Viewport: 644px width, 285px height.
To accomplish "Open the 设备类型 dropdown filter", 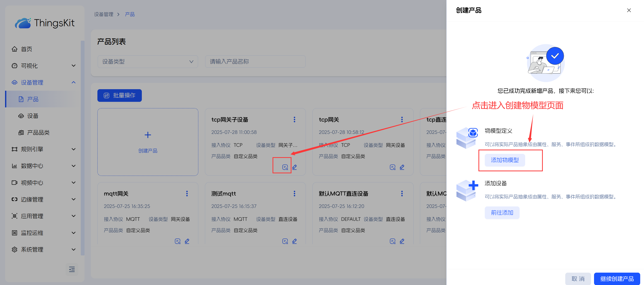I will pyautogui.click(x=148, y=62).
